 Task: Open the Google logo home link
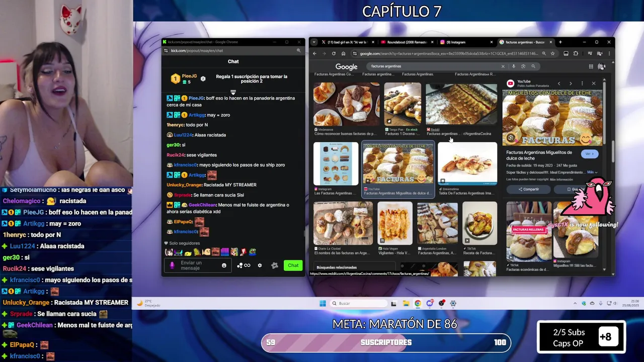tap(347, 66)
